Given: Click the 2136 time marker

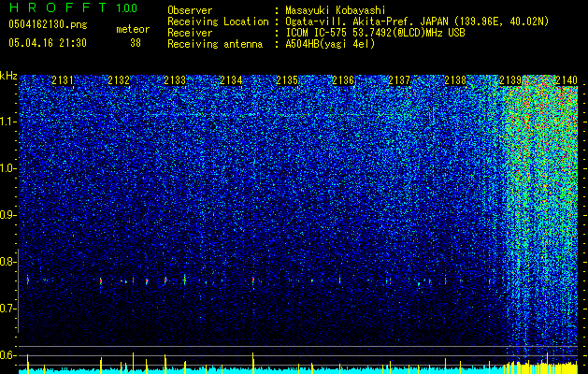Looking at the screenshot, I should [343, 80].
